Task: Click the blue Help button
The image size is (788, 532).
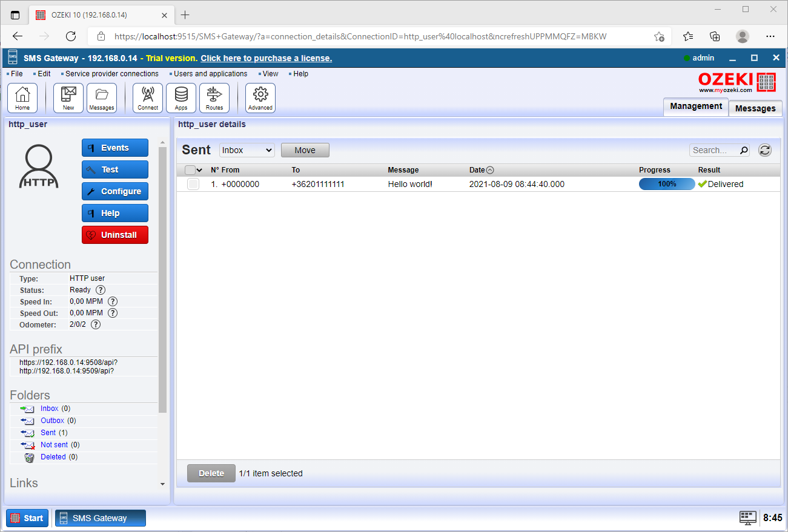Action: pos(115,213)
